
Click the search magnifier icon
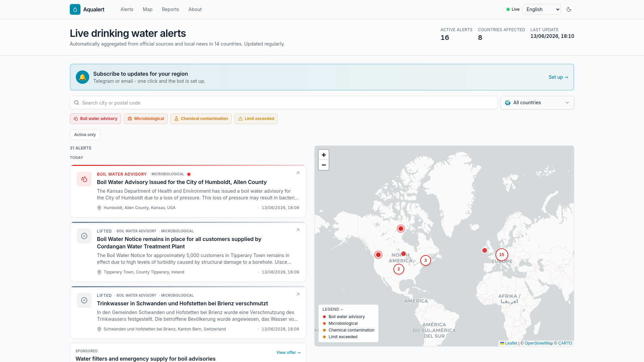click(x=76, y=103)
